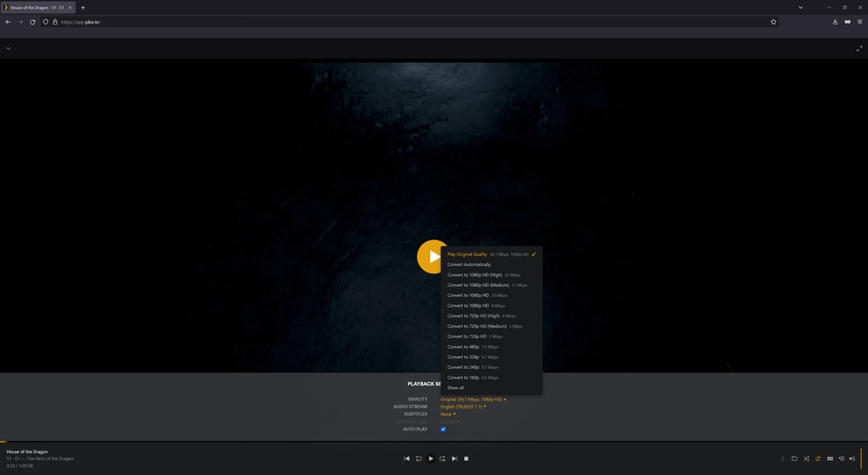
Task: Open the play queue list icon
Action: point(842,459)
